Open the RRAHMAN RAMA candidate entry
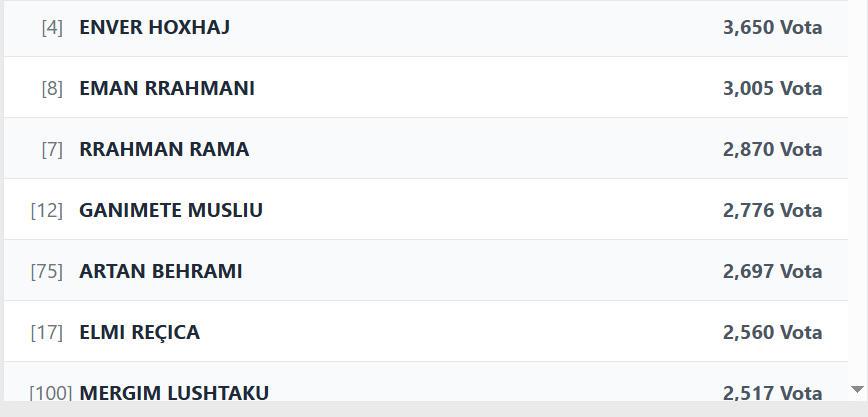868x417 pixels. pos(164,149)
